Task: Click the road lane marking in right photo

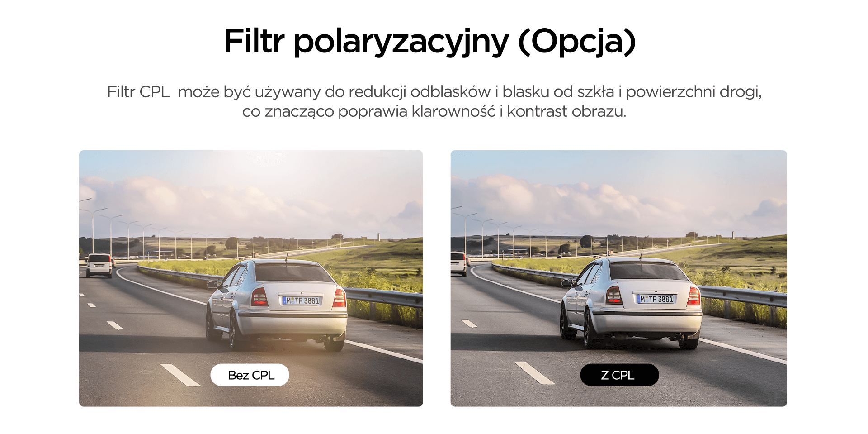Action: tap(534, 373)
